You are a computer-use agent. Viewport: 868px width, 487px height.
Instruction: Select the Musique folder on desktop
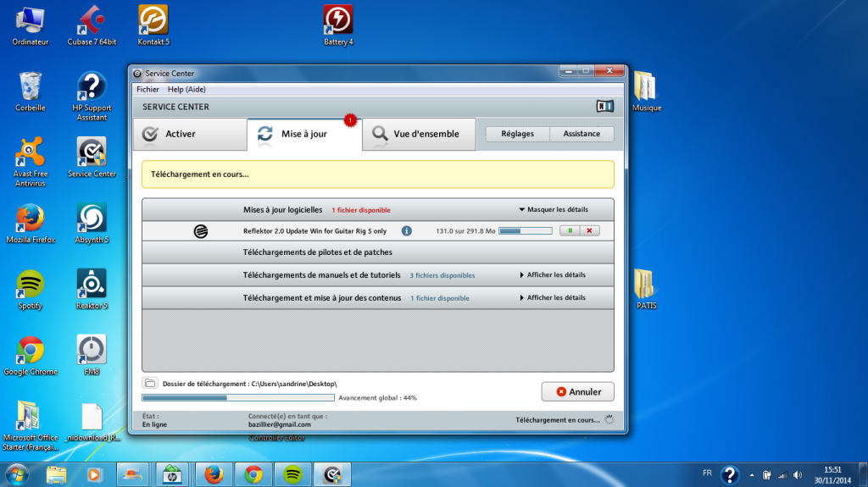pos(646,91)
